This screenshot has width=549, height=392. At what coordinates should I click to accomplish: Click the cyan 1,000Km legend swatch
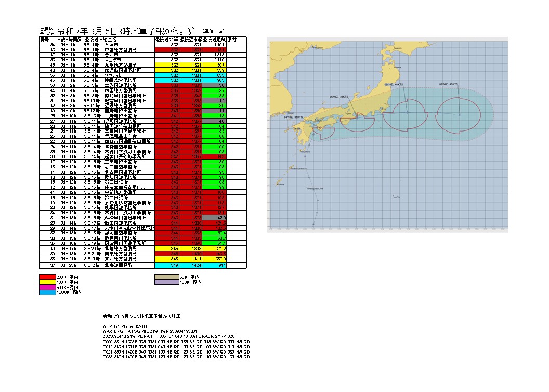(x=47, y=293)
